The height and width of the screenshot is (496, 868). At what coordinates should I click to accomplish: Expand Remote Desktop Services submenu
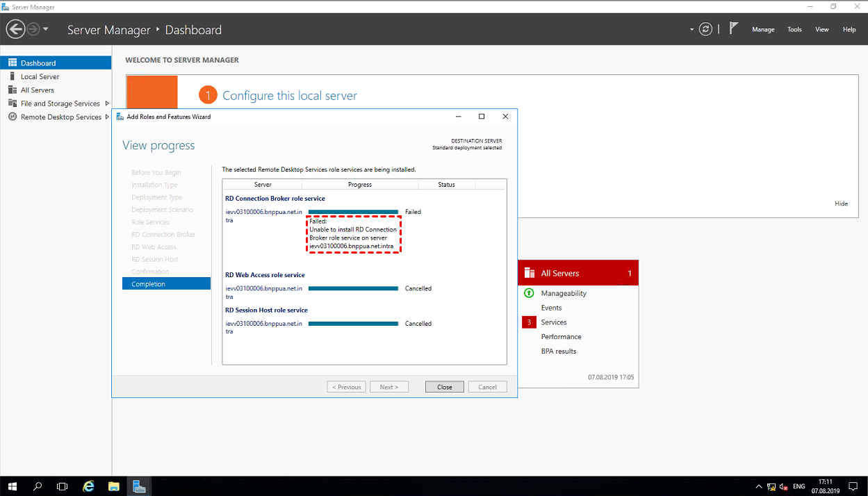click(x=107, y=117)
